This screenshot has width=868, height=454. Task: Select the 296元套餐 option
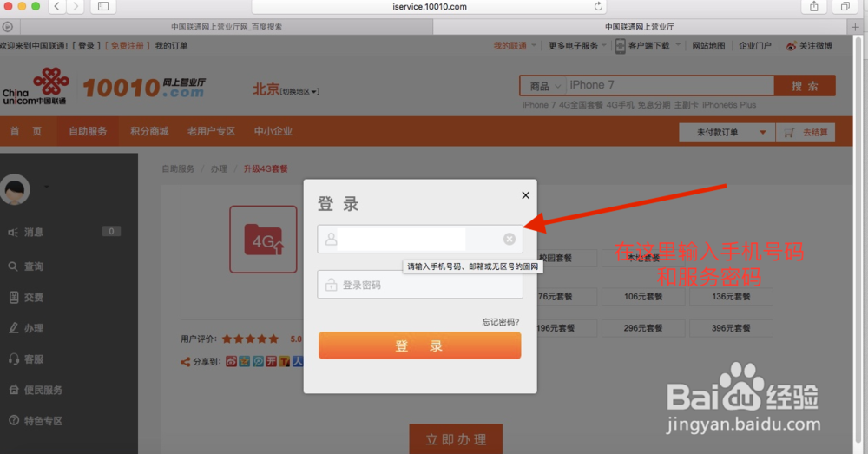[x=642, y=328]
